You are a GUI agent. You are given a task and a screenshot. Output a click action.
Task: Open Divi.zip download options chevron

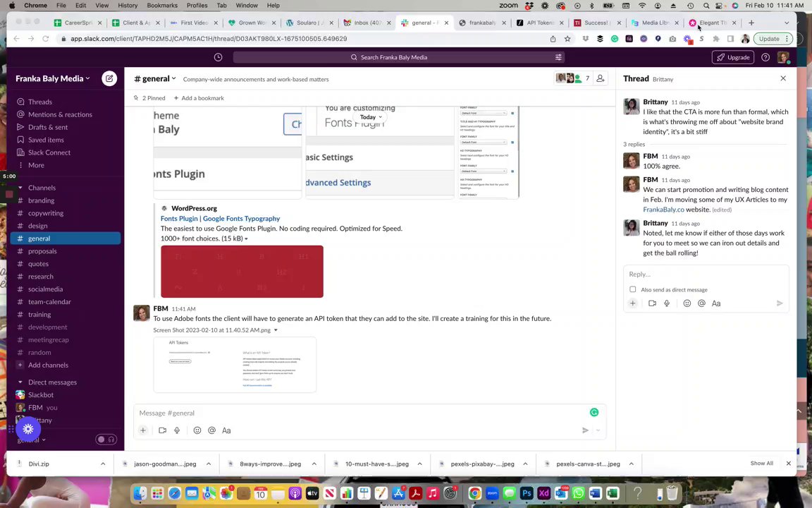103,464
